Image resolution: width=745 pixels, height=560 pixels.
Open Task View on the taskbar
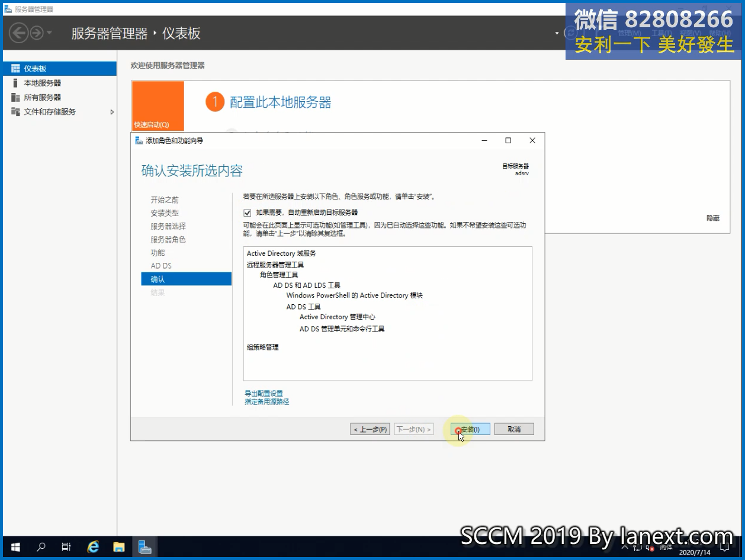click(66, 547)
